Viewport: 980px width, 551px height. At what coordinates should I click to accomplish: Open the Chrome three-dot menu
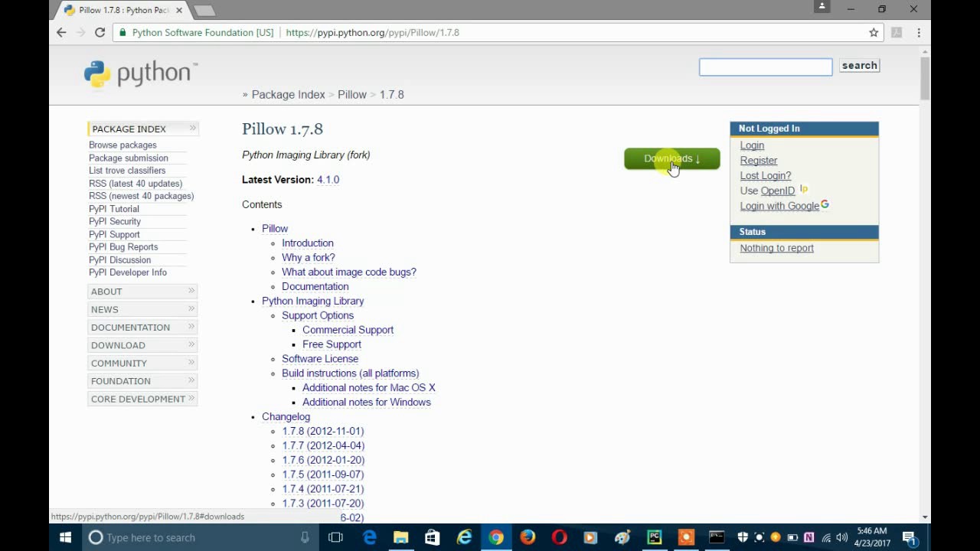[919, 32]
